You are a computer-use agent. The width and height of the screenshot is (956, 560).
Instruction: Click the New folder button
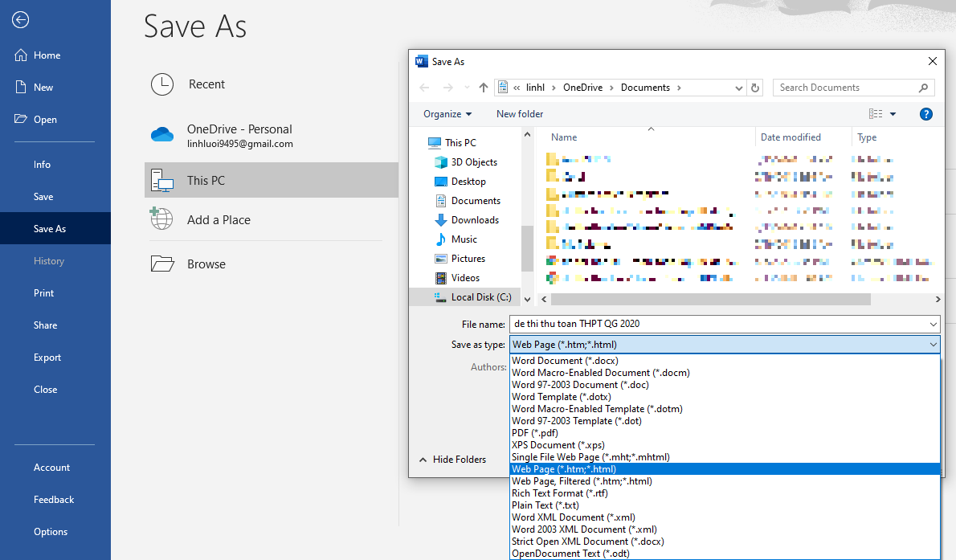tap(520, 114)
